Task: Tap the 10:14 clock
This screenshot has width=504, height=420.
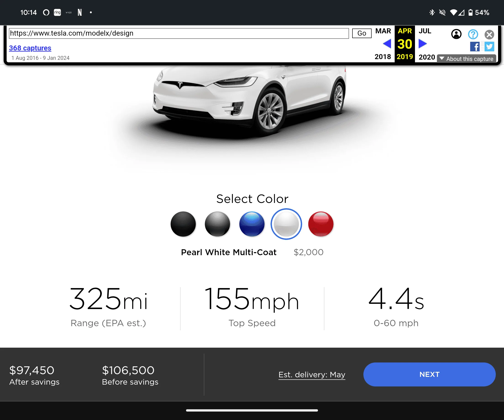Action: click(29, 13)
